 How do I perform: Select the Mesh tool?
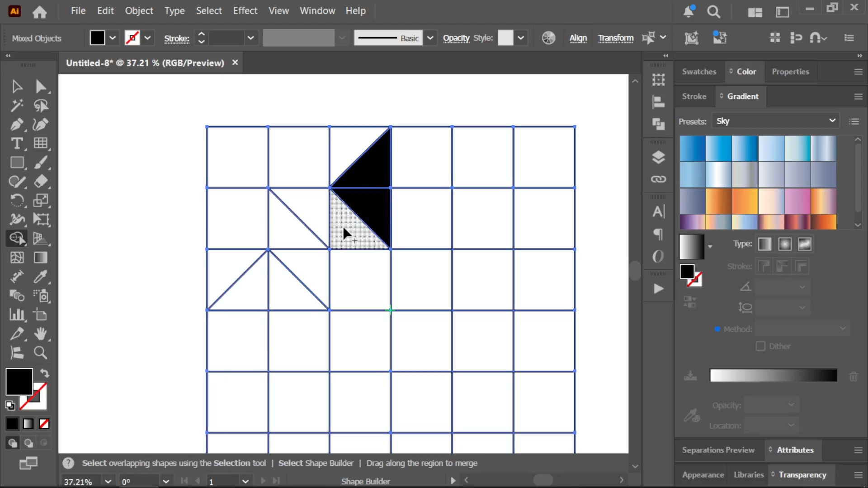17,258
